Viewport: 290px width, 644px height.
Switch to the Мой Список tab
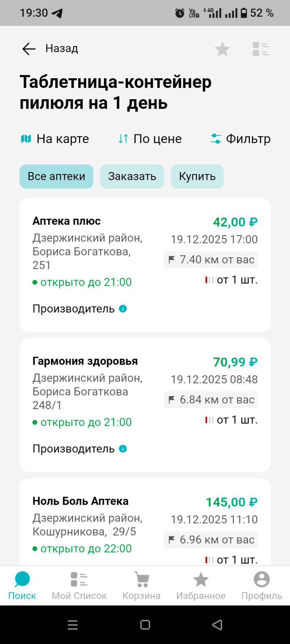click(x=79, y=585)
